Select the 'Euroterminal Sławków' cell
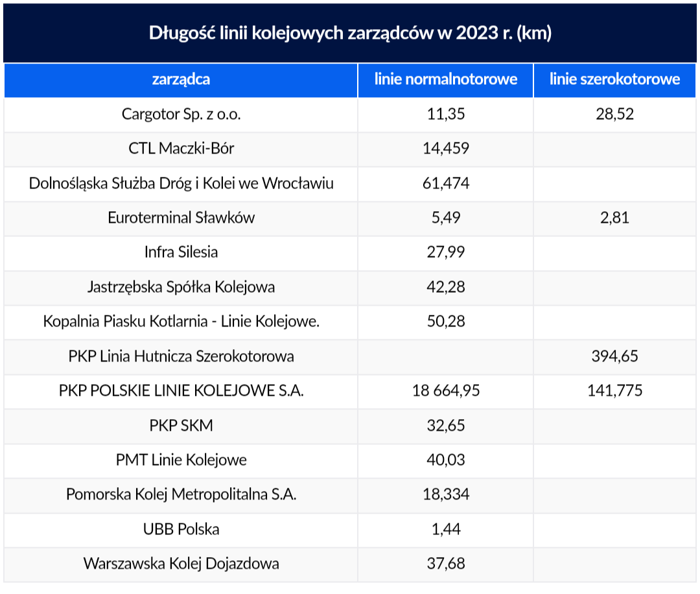700x594 pixels. coord(181,218)
